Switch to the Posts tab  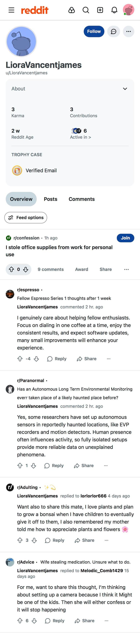pos(51,199)
